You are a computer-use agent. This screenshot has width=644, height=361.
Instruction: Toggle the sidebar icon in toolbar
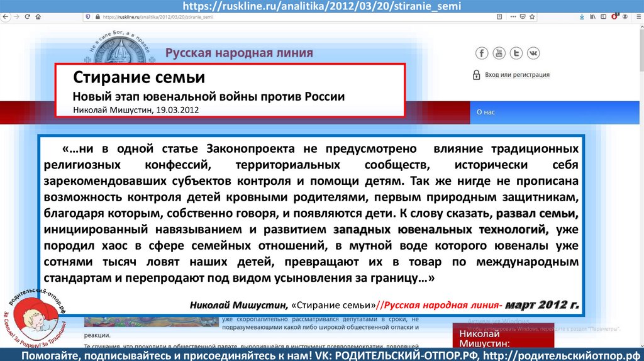click(x=603, y=17)
